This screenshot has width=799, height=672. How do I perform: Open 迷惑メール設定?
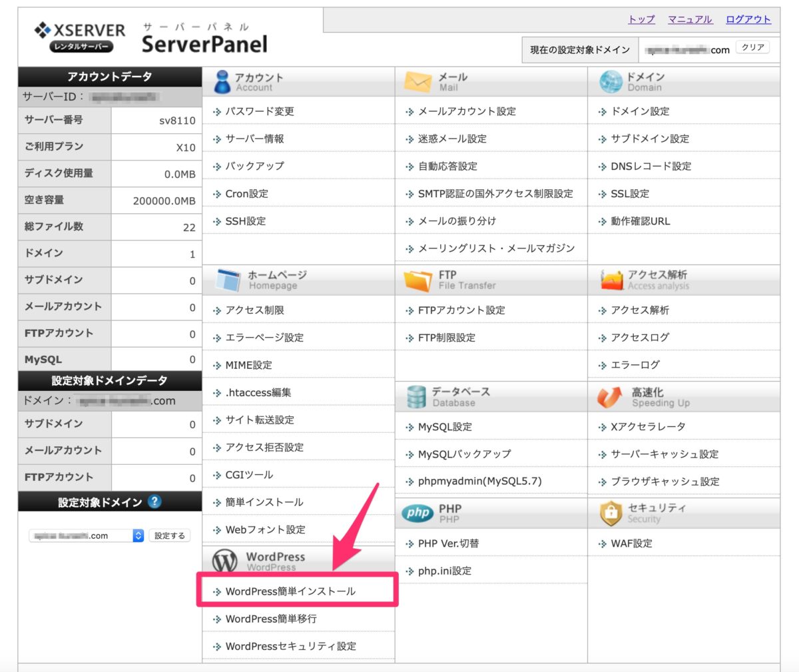click(x=452, y=139)
